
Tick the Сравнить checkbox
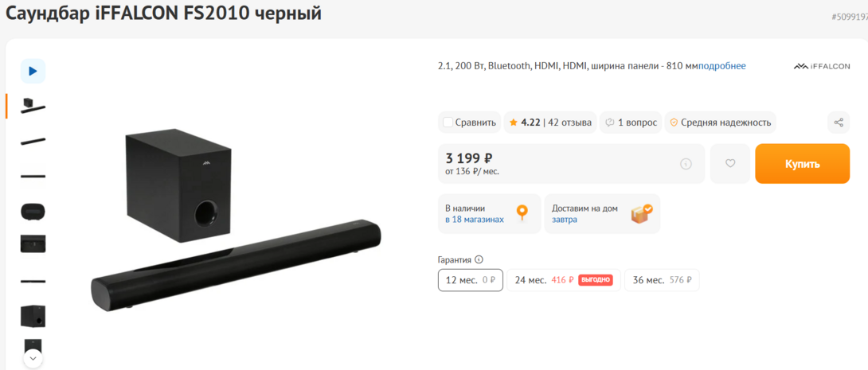point(448,123)
